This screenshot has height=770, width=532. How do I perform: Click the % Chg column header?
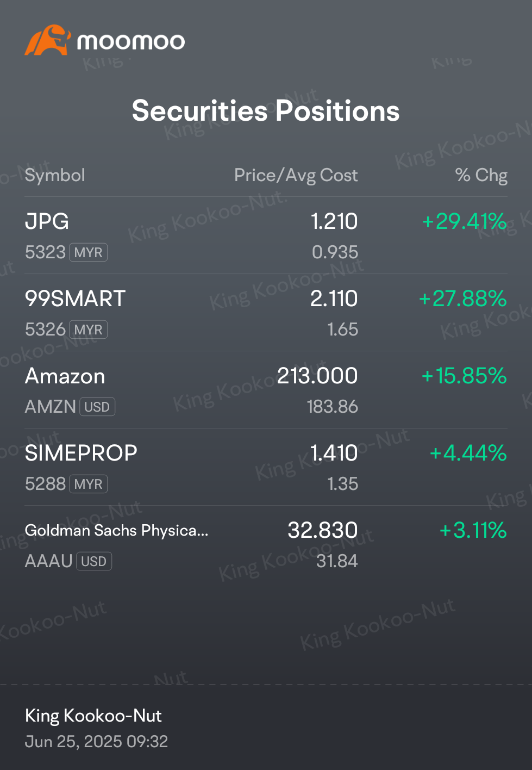coord(481,175)
